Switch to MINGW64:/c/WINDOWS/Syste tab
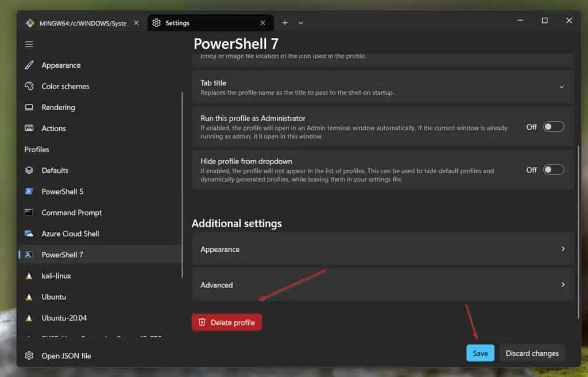The width and height of the screenshot is (588, 377). tap(83, 23)
